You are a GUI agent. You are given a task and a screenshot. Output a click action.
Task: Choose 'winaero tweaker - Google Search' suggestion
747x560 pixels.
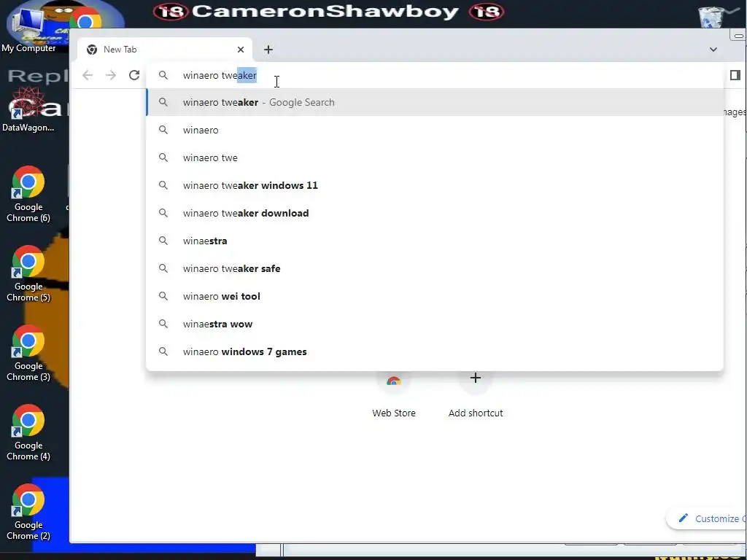[435, 102]
